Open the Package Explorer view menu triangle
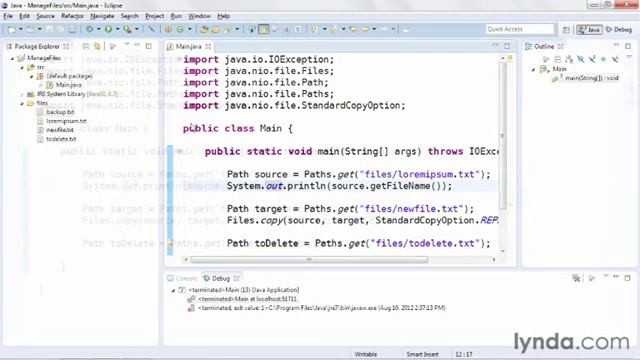640x360 pixels. tap(127, 44)
